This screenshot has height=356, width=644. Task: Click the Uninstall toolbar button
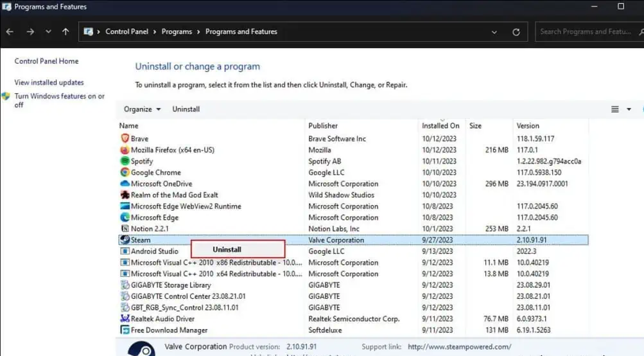pyautogui.click(x=186, y=109)
